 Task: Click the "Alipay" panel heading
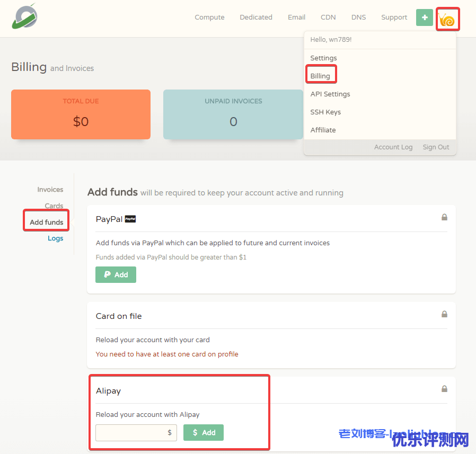tap(108, 391)
